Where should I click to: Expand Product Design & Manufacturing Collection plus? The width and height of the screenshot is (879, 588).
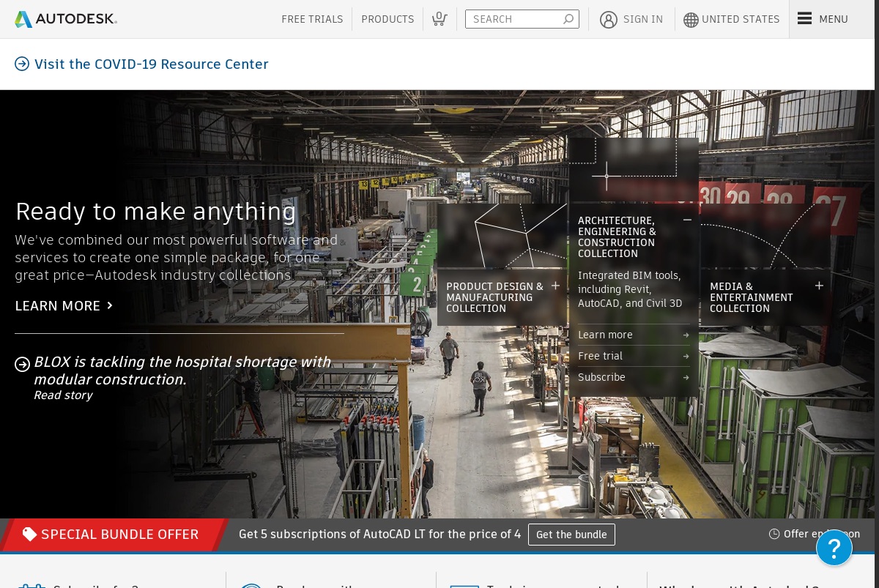[x=555, y=286]
